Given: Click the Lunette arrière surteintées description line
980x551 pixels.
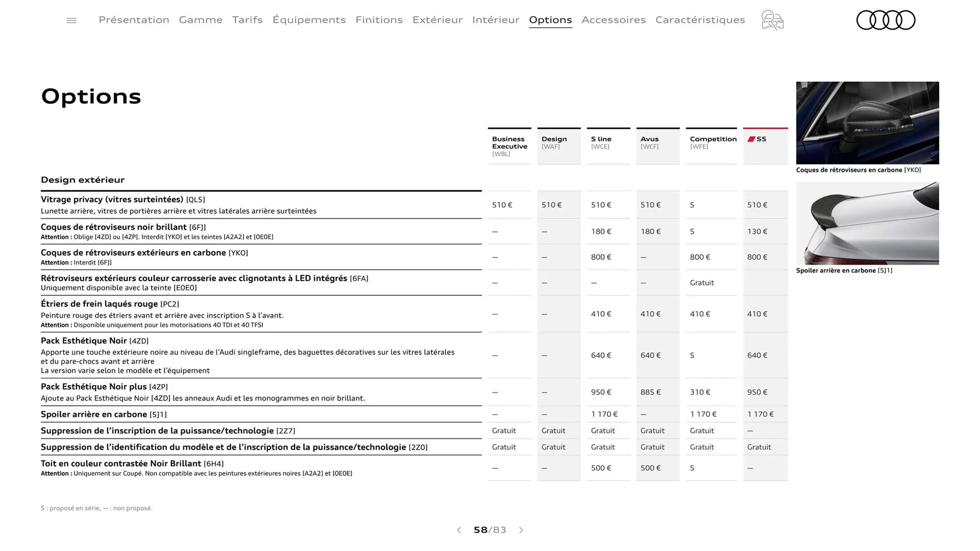Looking at the screenshot, I should (179, 211).
